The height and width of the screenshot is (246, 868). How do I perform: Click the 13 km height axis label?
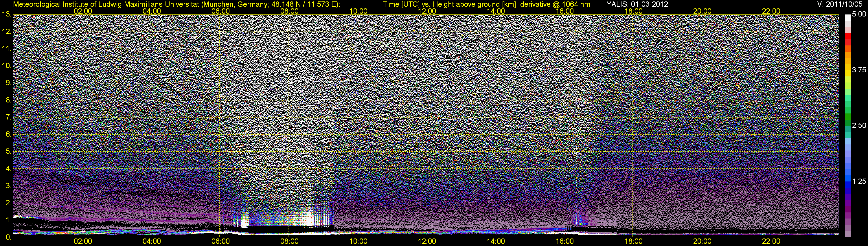point(6,14)
